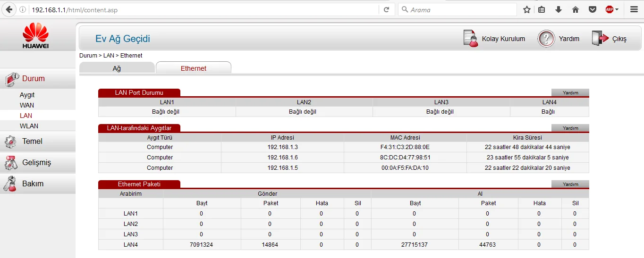Switch to the Ağ tab
This screenshot has height=258, width=644.
(117, 68)
